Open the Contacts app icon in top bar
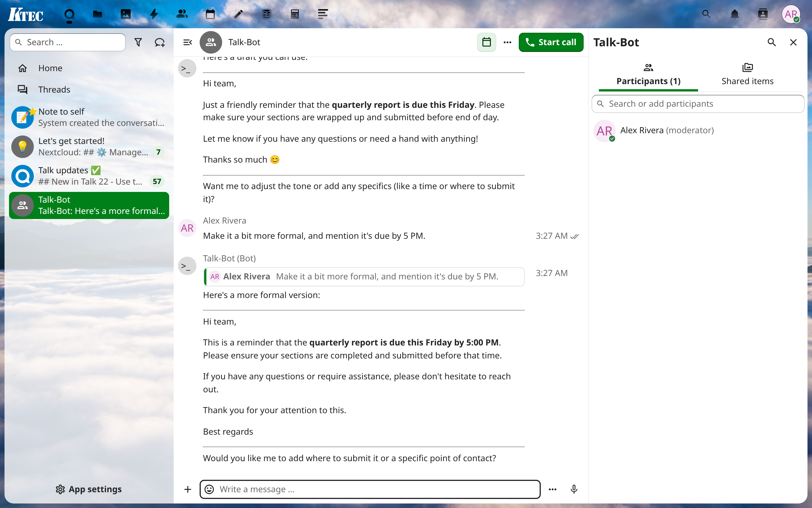This screenshot has height=508, width=812. (x=182, y=14)
